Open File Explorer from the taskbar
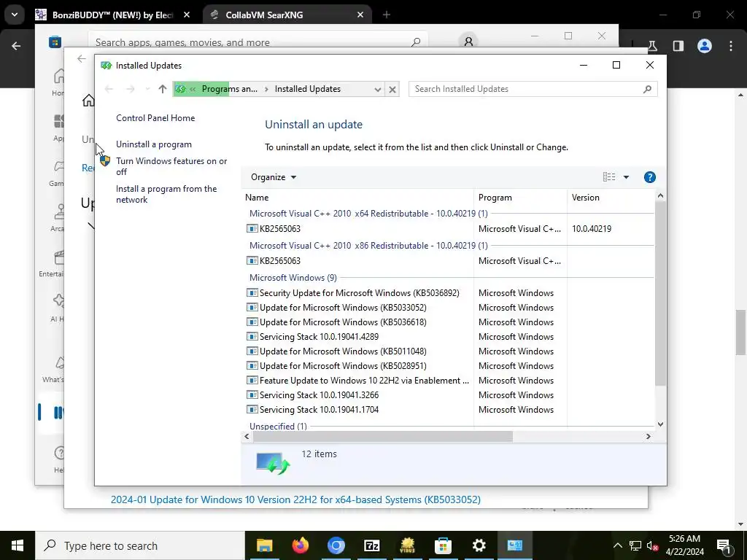Image resolution: width=747 pixels, height=560 pixels. (264, 545)
